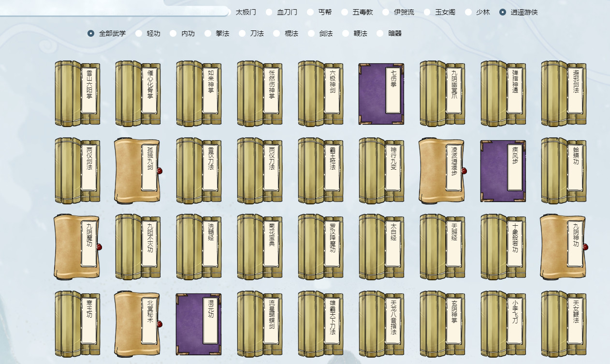Open the 催心化骨掌 manual
The image size is (610, 364).
[138, 94]
